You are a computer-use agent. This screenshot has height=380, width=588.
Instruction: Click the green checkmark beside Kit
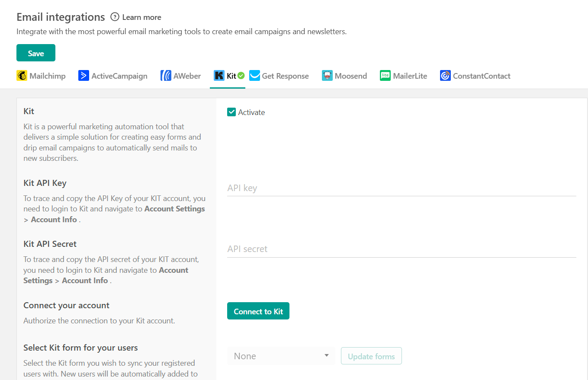[241, 76]
